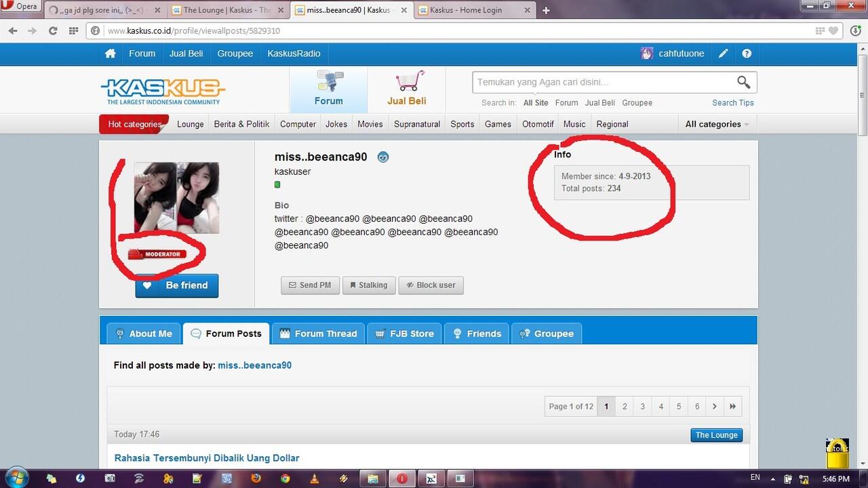Click the browser address bar URL
Viewport: 868px width, 488px height.
(194, 31)
